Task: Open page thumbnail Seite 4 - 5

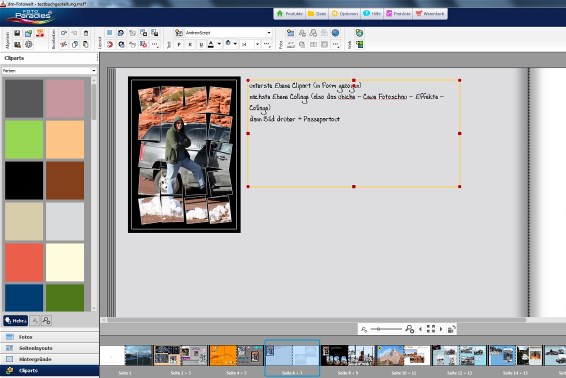Action: [236, 356]
